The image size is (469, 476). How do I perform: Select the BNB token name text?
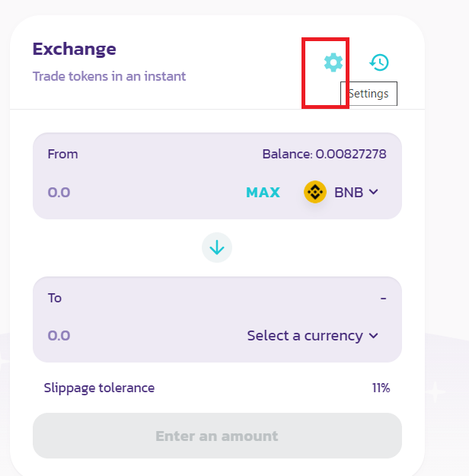tap(349, 192)
